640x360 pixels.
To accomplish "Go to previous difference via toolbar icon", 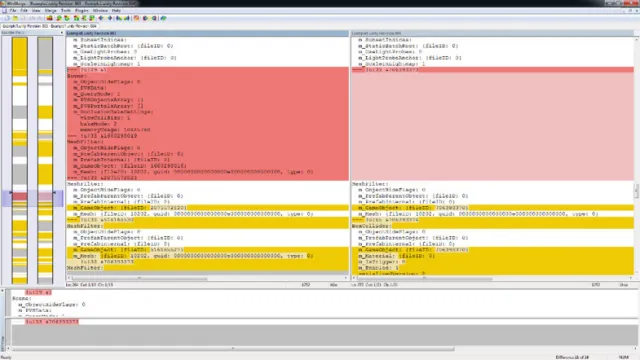I will click(x=67, y=18).
